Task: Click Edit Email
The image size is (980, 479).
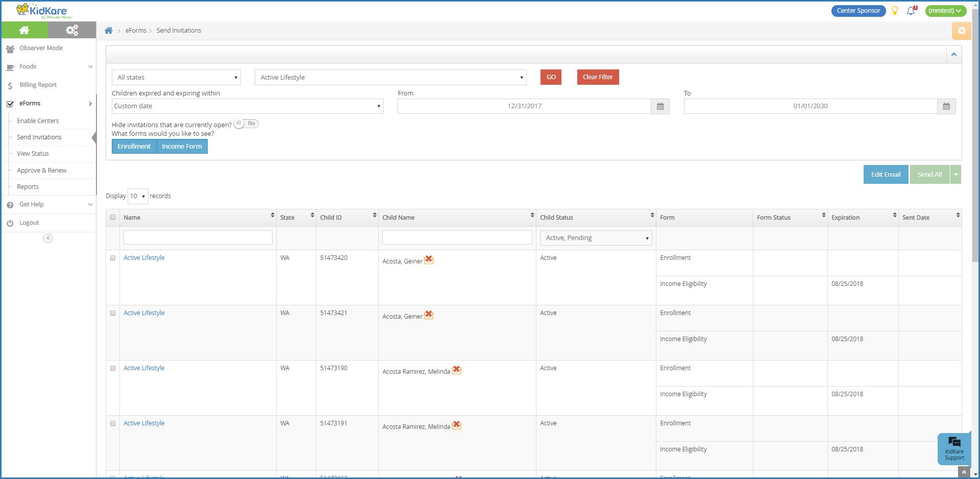Action: (886, 174)
